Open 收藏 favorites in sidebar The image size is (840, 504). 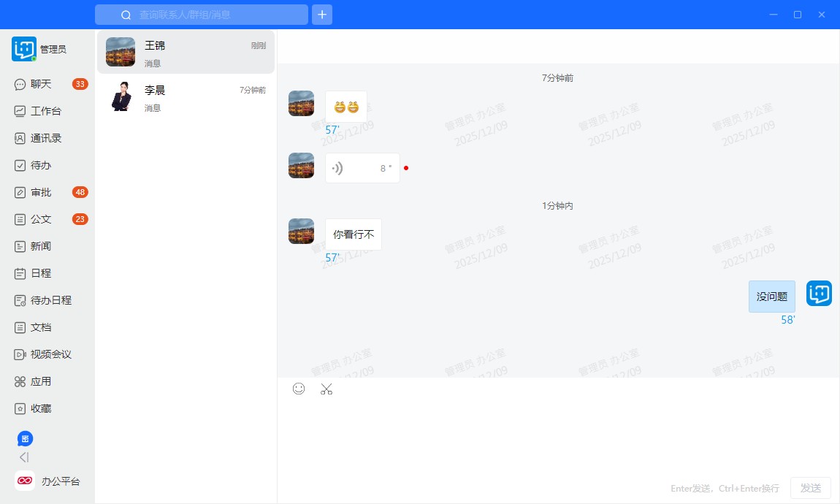click(x=41, y=408)
